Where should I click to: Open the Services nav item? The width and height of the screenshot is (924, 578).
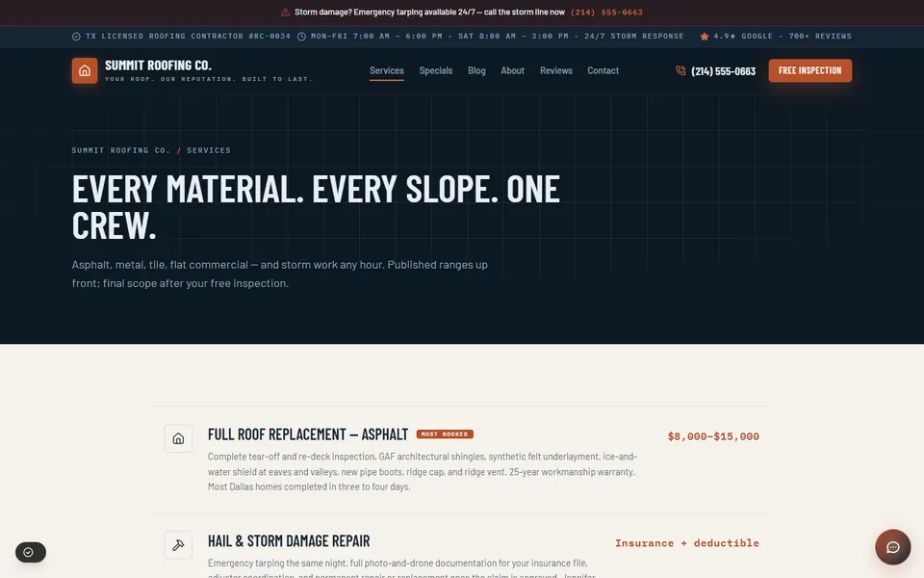point(387,70)
